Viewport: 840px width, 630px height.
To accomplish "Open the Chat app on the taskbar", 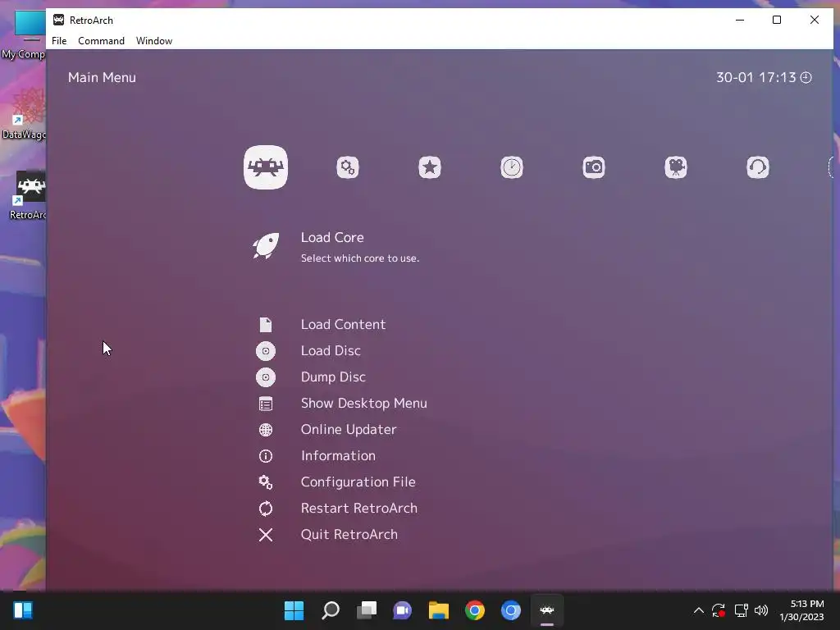I will tap(402, 610).
